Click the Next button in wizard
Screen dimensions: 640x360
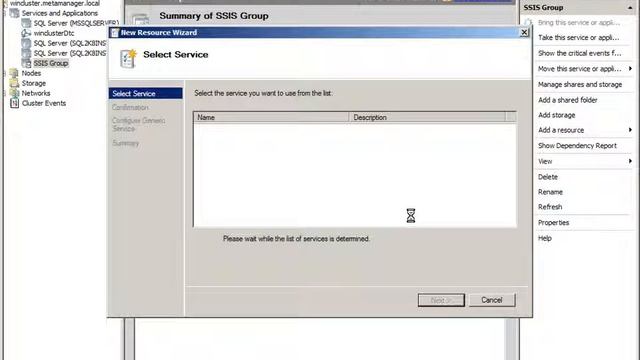(x=441, y=300)
